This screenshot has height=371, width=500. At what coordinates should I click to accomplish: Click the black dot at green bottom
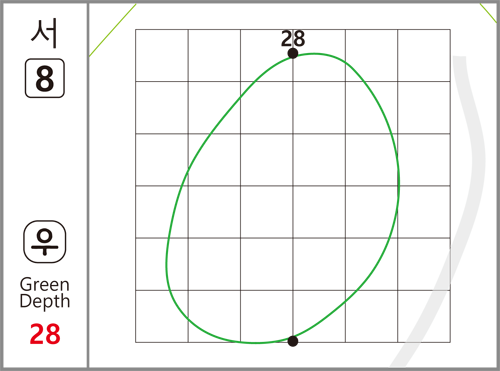click(x=293, y=341)
